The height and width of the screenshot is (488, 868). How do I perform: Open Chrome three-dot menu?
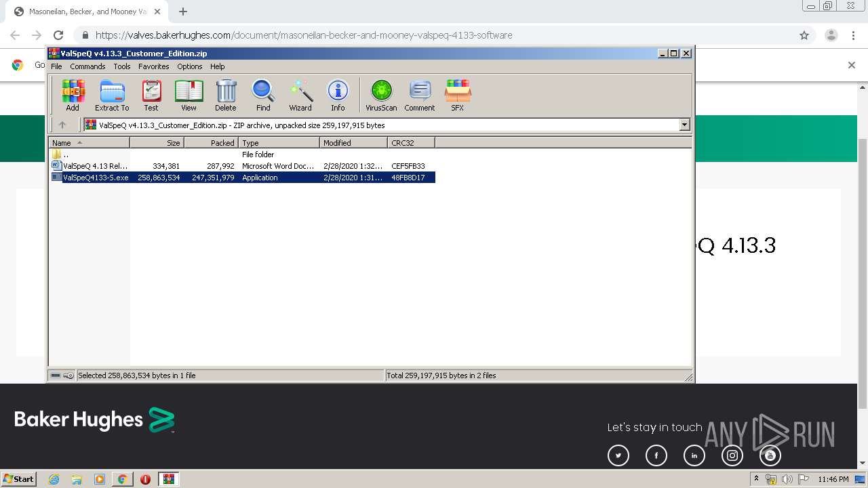(x=854, y=35)
